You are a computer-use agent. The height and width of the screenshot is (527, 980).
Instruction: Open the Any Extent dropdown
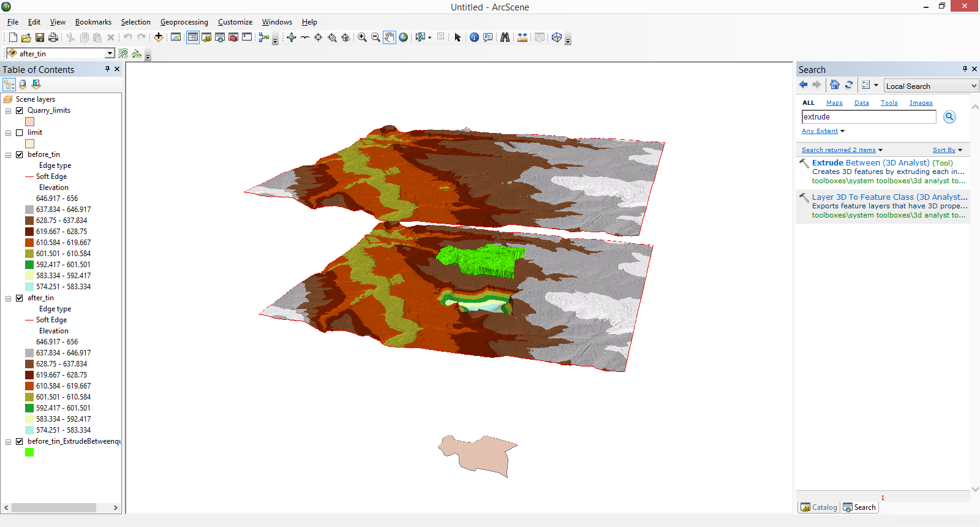(823, 131)
